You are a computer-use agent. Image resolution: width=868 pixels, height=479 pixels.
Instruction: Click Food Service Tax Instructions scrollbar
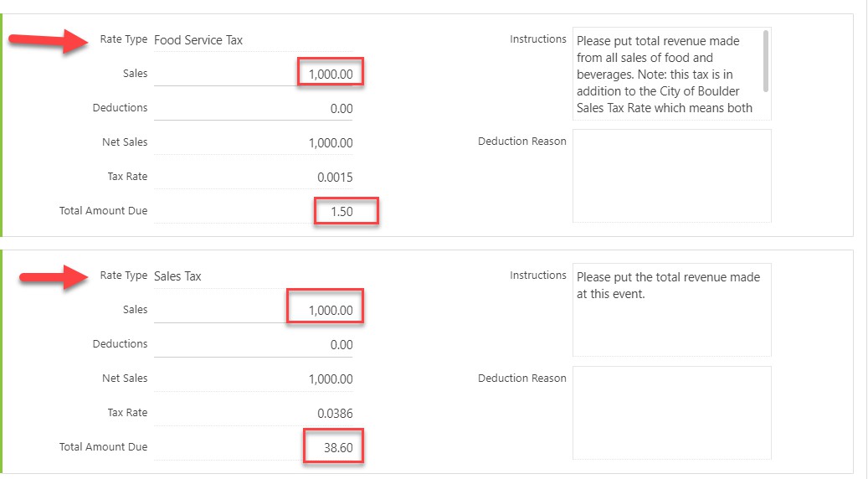tap(766, 61)
